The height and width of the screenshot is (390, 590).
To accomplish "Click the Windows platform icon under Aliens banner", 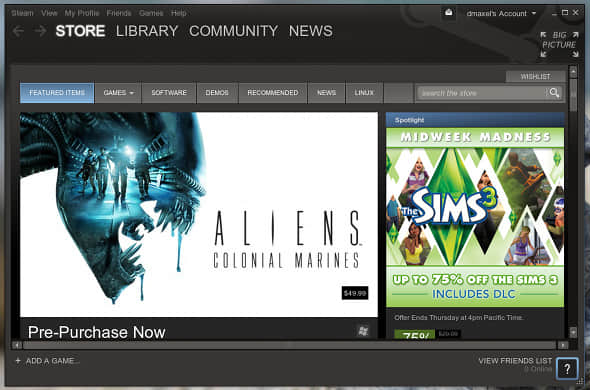I will coord(363,331).
